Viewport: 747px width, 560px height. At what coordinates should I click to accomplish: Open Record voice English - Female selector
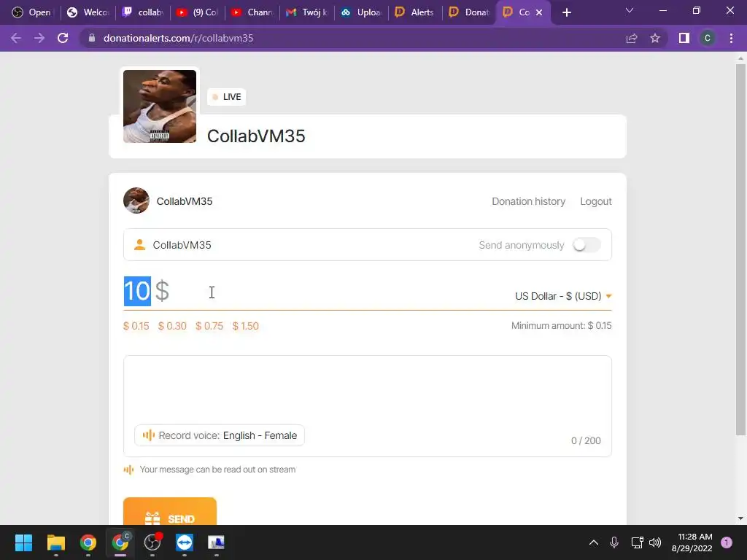(x=220, y=435)
